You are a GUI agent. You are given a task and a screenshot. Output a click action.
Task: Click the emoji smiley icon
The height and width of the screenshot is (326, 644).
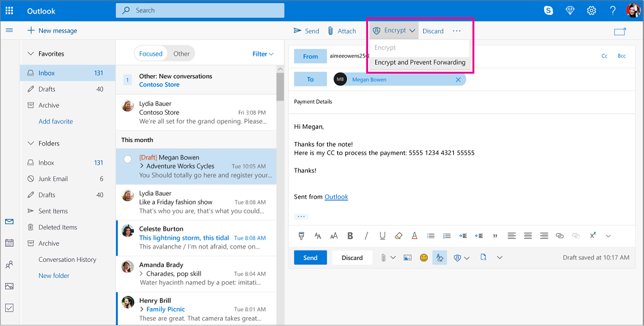(x=424, y=257)
